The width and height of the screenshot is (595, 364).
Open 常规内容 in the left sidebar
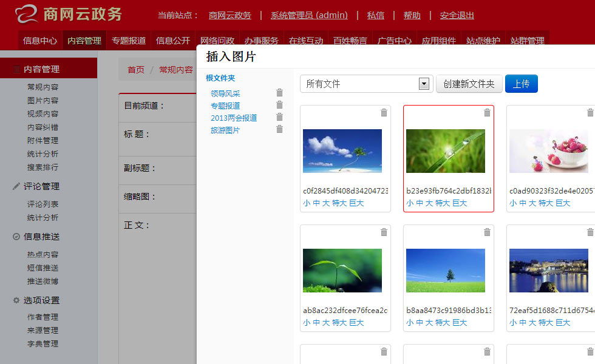click(43, 87)
